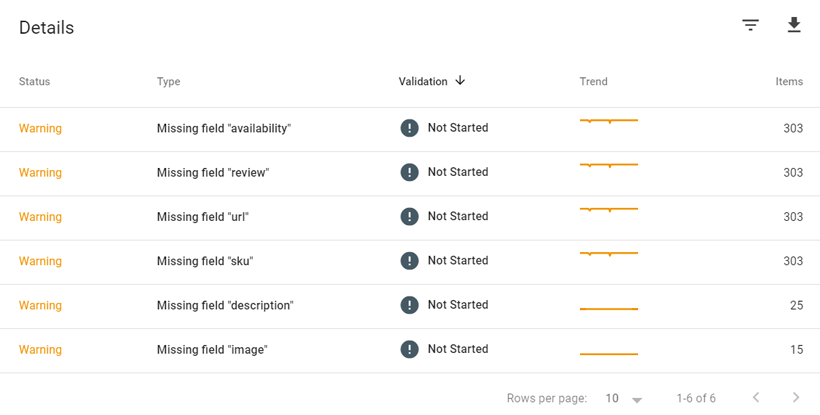Open the rows per page dropdown

623,399
